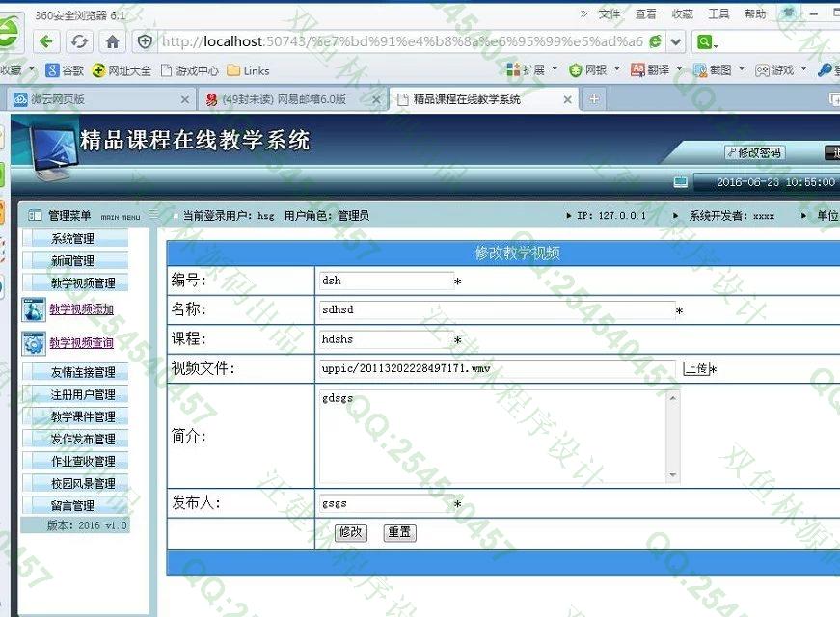Viewport: 840px width, 617px height.
Task: Open the security shield icon in address bar
Action: click(145, 41)
